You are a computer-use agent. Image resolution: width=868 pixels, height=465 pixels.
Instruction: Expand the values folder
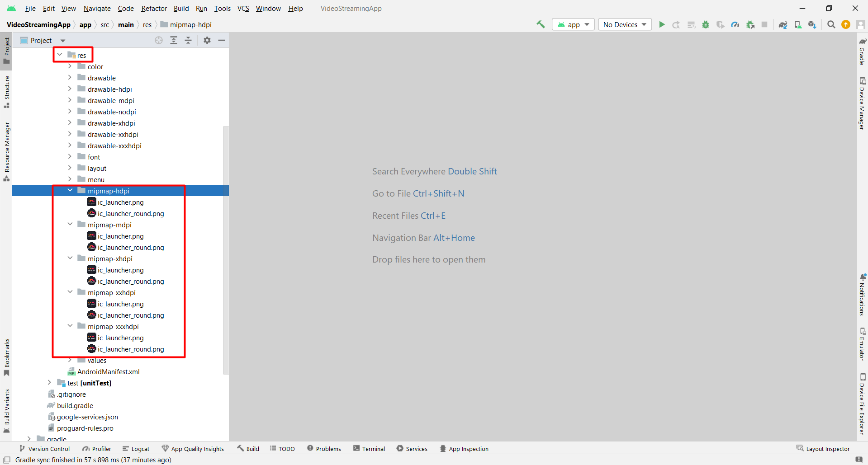(x=70, y=360)
